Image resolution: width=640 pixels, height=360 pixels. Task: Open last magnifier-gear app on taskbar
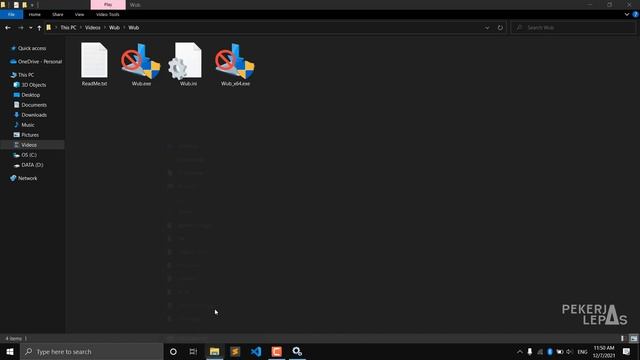(x=297, y=351)
